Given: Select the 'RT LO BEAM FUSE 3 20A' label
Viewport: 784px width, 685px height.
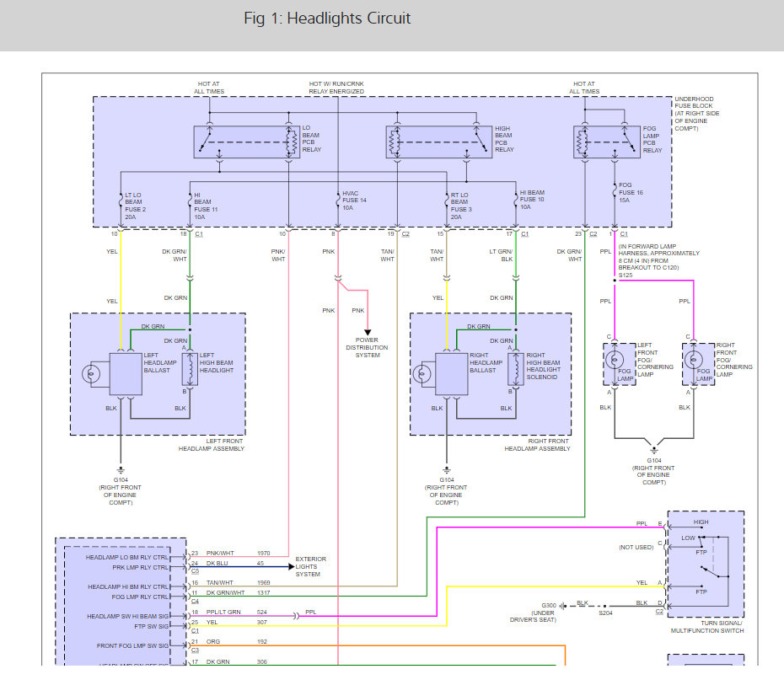Looking at the screenshot, I should pos(461,206).
